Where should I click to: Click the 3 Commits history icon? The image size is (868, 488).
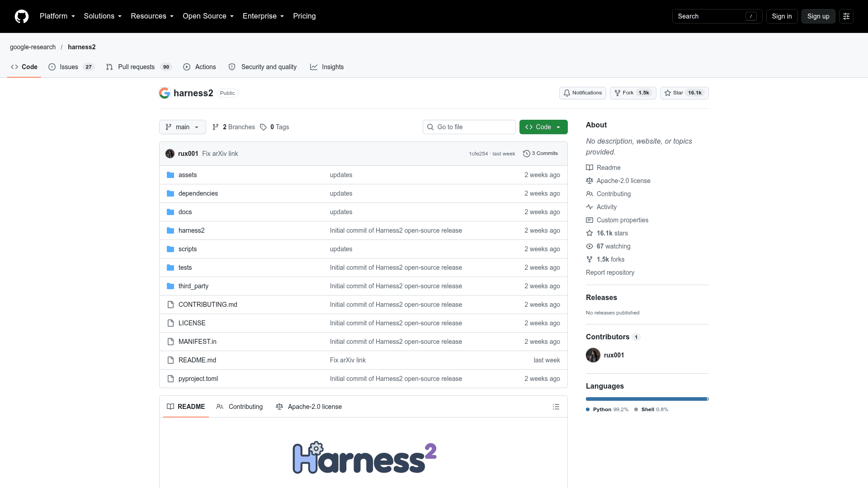[x=526, y=154]
